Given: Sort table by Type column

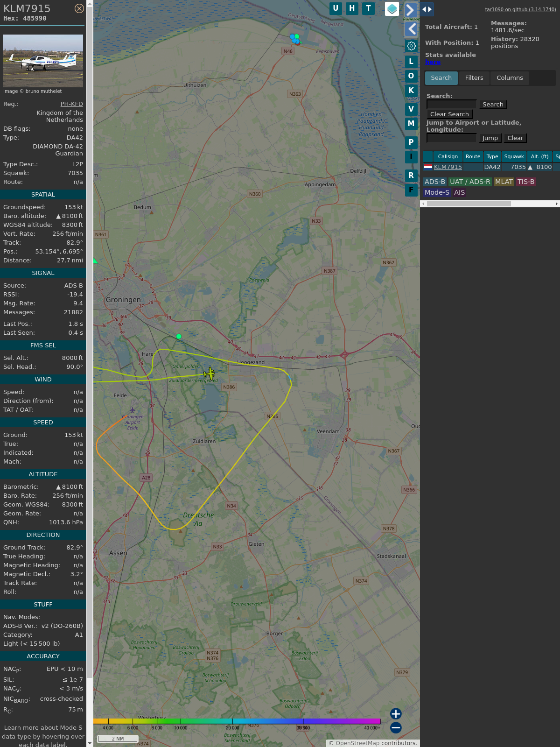Looking at the screenshot, I should pos(492,157).
